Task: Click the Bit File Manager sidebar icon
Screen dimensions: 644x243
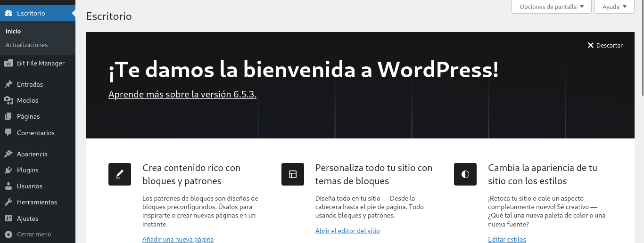Action: 8,63
